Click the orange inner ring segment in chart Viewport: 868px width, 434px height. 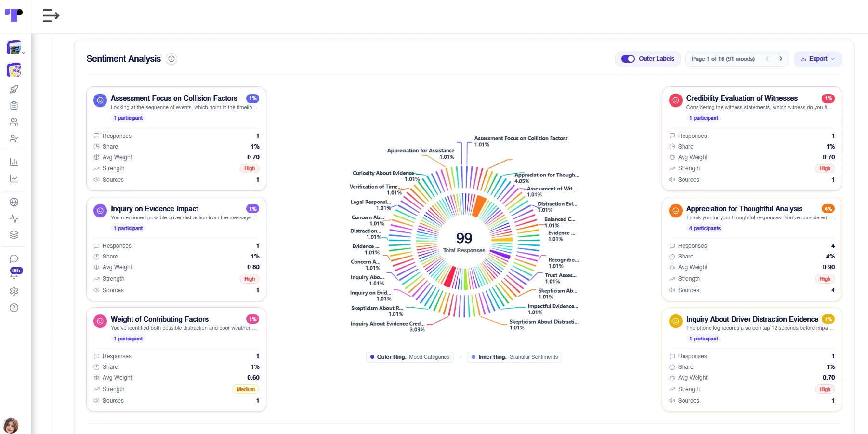[x=479, y=206]
